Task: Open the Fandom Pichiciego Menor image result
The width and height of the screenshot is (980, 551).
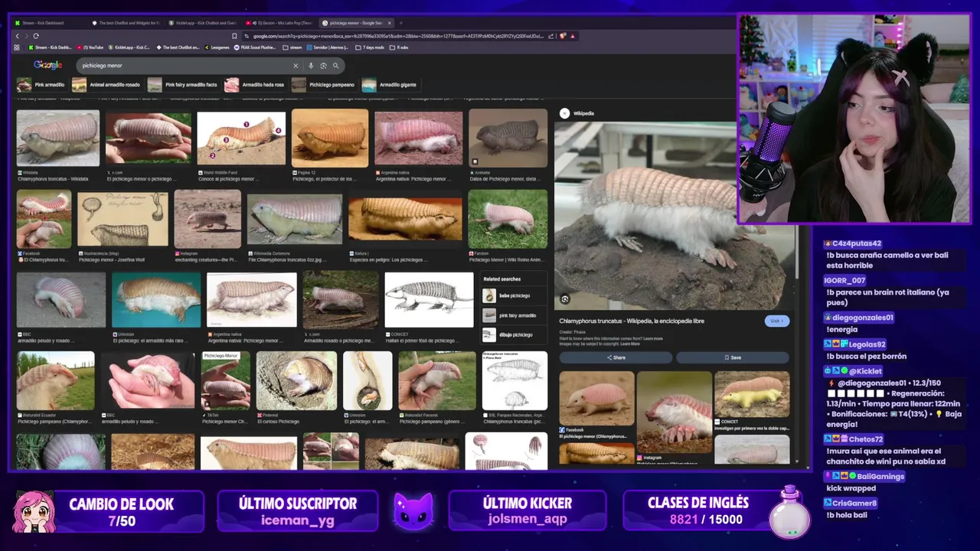Action: 508,219
